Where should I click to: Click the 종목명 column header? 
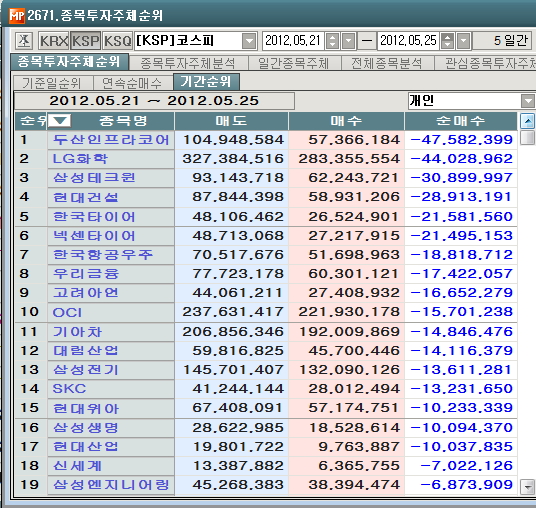(123, 121)
